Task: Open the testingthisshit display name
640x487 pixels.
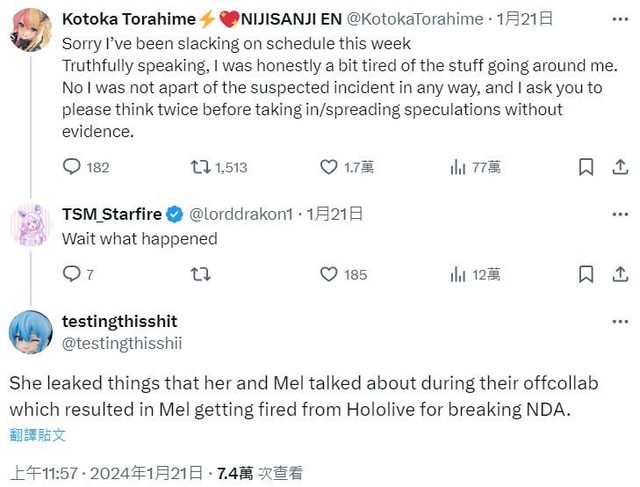Action: [x=119, y=321]
